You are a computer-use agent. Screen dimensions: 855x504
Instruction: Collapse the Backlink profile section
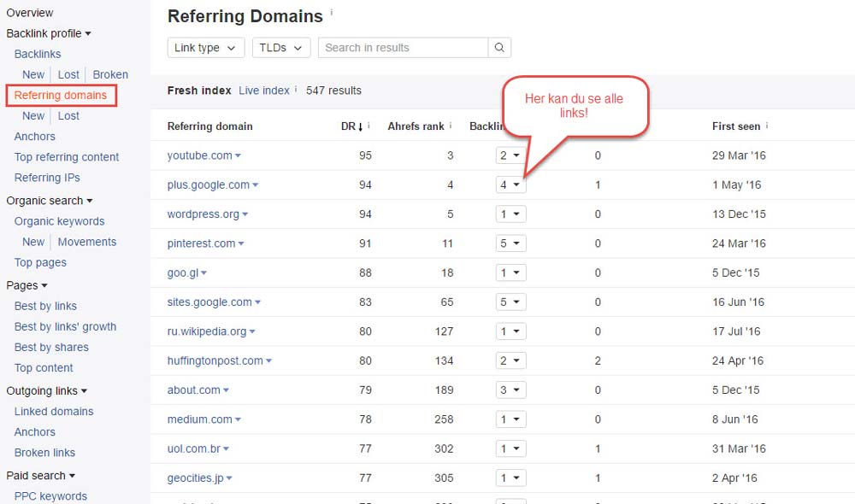point(49,33)
